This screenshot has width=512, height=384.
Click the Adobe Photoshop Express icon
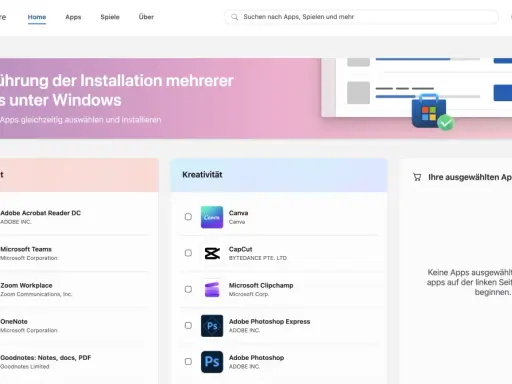212,326
